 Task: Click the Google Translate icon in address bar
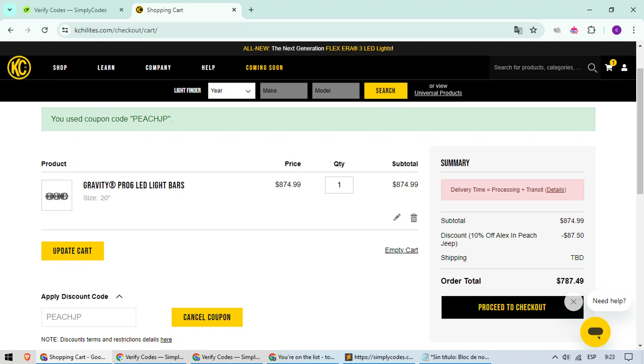518,30
